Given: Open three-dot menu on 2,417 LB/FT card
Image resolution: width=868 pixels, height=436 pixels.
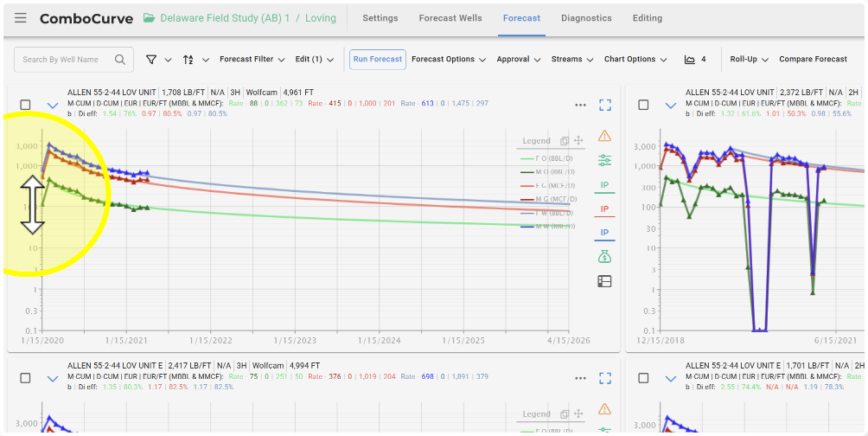Looking at the screenshot, I should click(x=580, y=378).
